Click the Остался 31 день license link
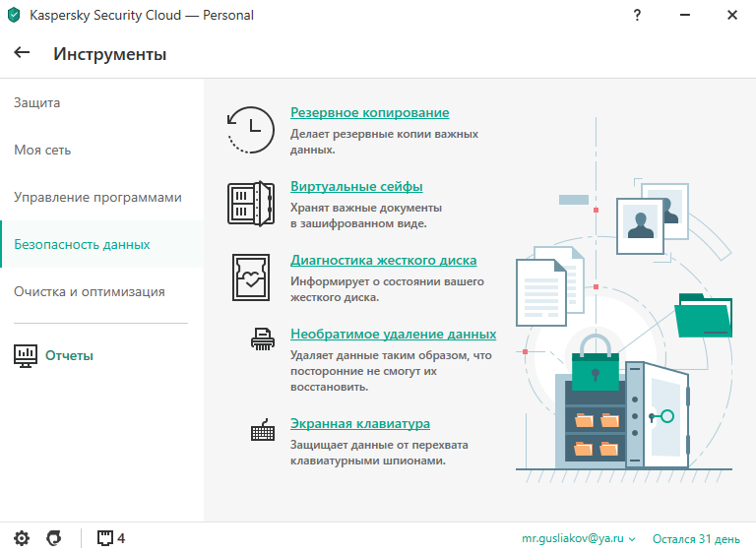 (x=696, y=538)
